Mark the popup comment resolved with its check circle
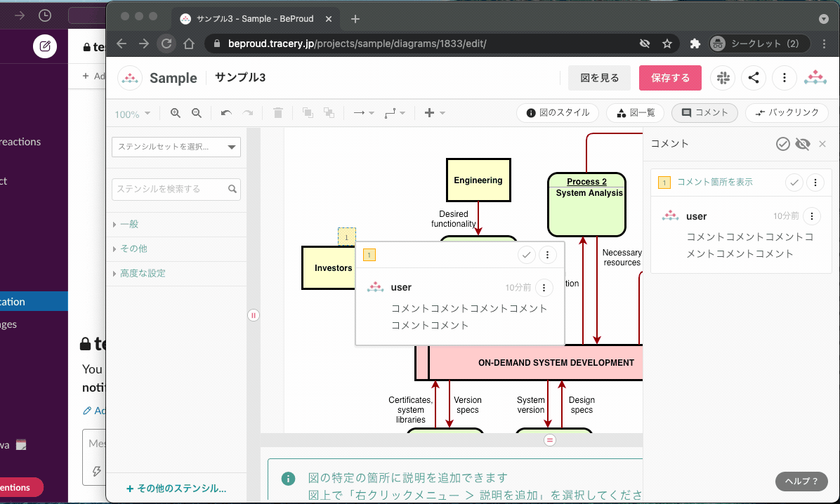 pyautogui.click(x=527, y=255)
